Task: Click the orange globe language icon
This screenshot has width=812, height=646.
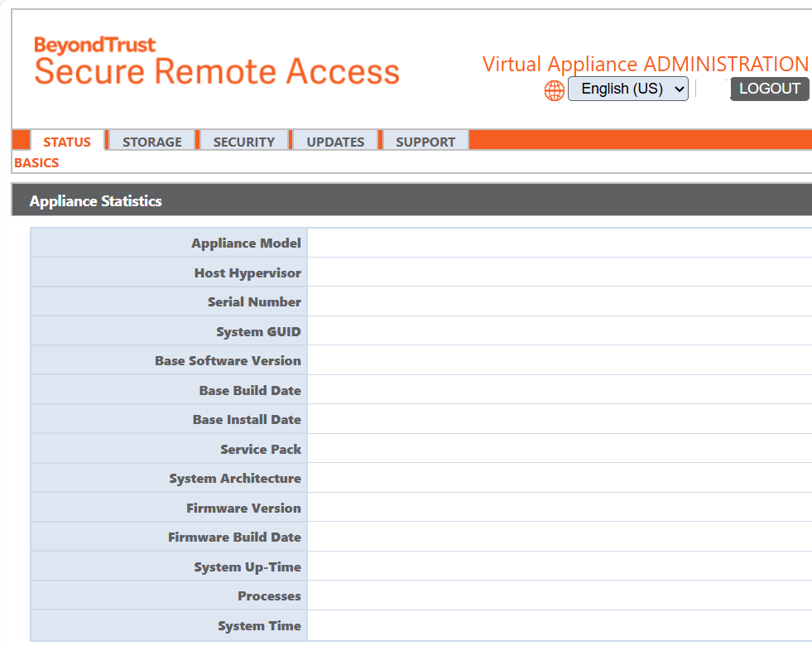Action: 554,90
